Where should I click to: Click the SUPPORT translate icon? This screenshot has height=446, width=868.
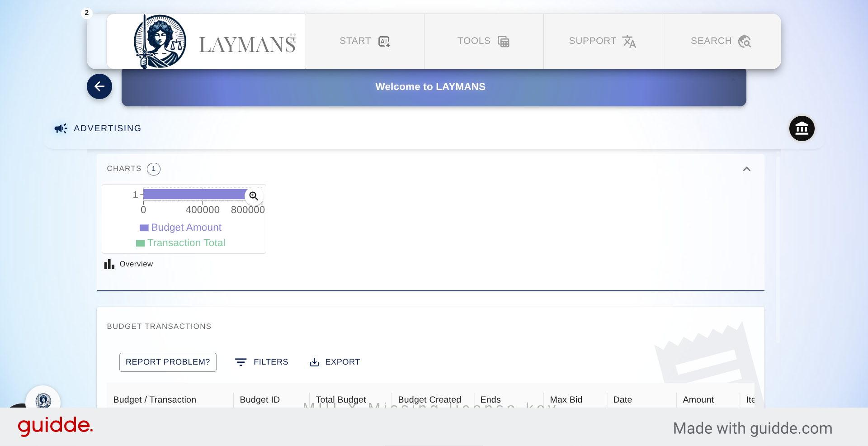(630, 42)
